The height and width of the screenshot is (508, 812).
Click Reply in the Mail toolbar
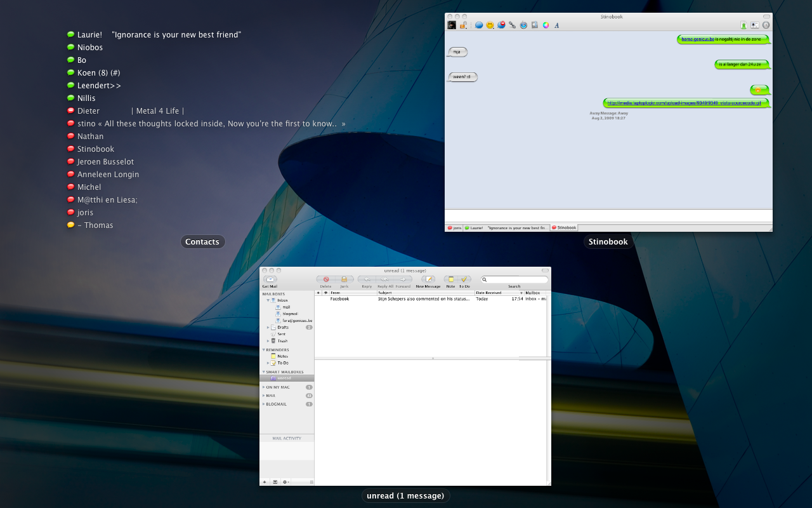(367, 279)
